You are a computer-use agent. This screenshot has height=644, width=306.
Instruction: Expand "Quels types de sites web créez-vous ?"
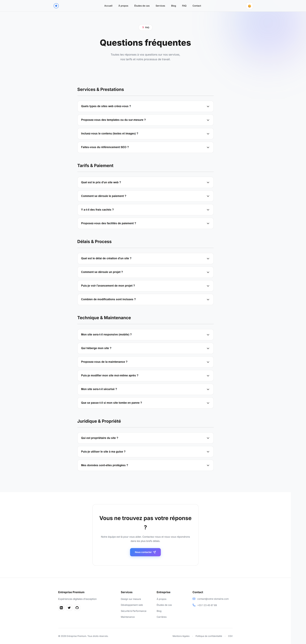click(x=145, y=106)
